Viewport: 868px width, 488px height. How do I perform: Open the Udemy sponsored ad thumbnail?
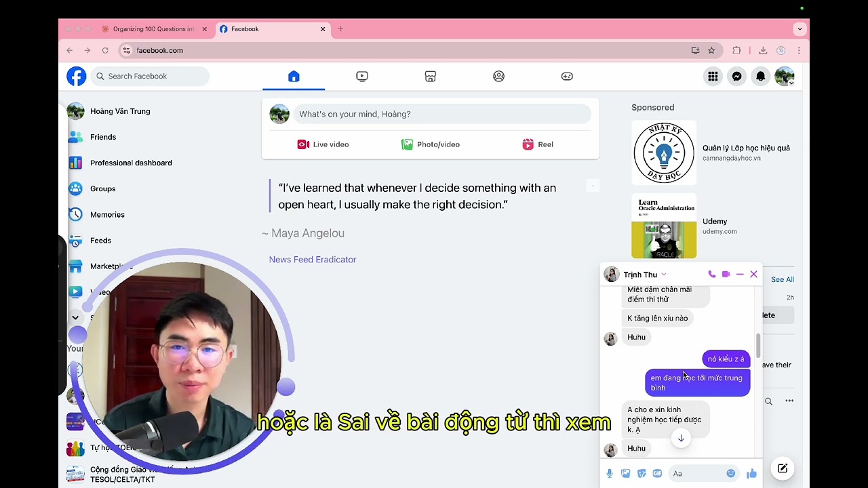(x=664, y=226)
